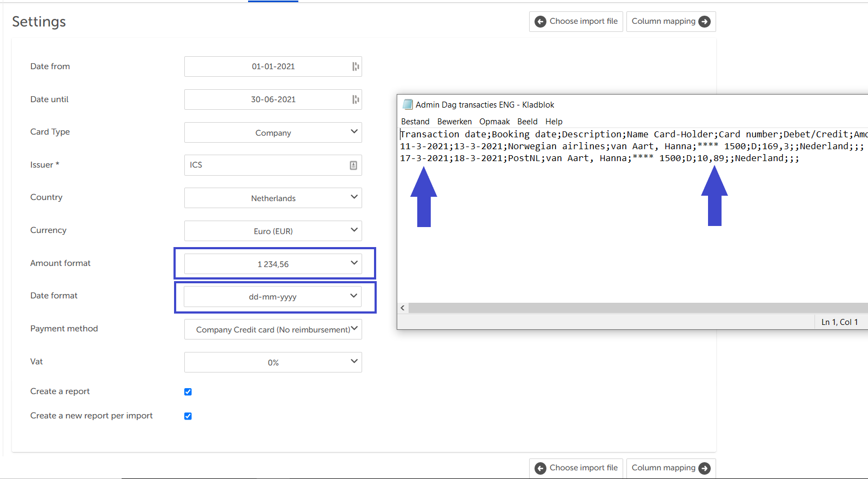This screenshot has width=868, height=479.
Task: Click the top Choose import file back arrow icon
Action: (x=540, y=22)
